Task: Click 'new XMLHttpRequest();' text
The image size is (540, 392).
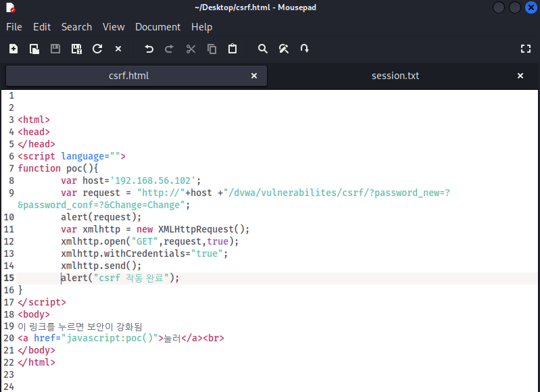Action: coord(193,229)
